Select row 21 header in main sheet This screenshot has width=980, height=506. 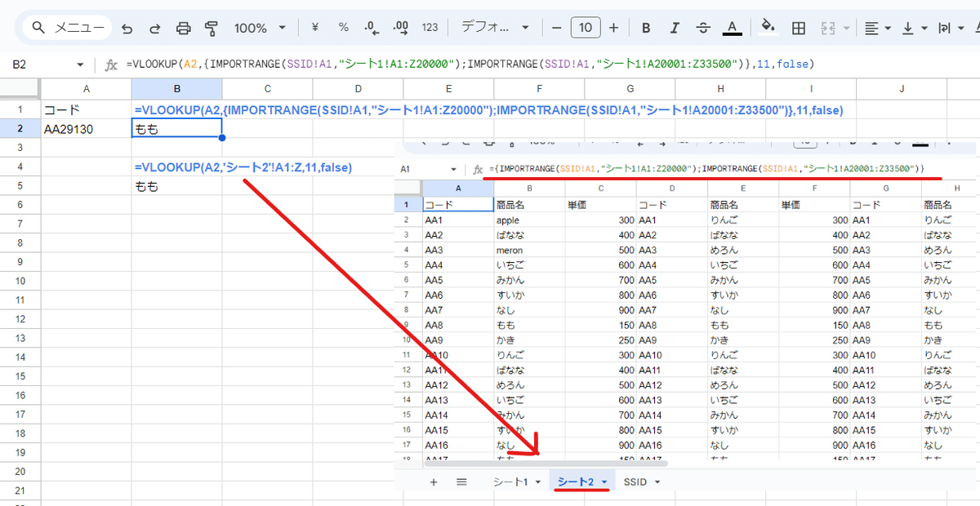coord(20,490)
